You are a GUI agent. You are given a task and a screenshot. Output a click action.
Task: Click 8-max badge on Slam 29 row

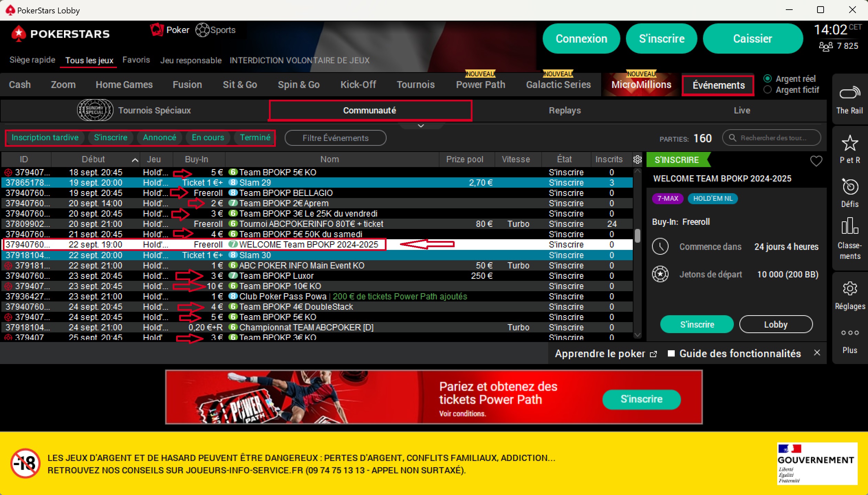tap(233, 183)
